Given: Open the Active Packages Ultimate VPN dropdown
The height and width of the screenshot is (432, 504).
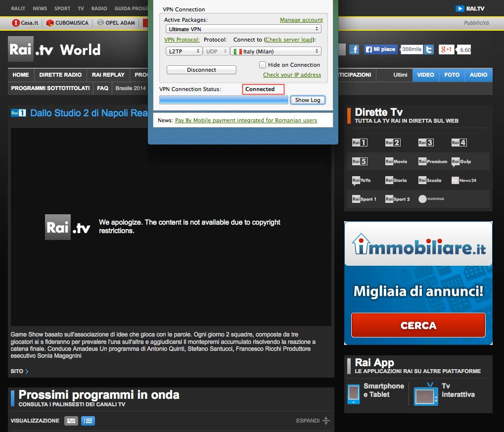Looking at the screenshot, I should pos(243,29).
